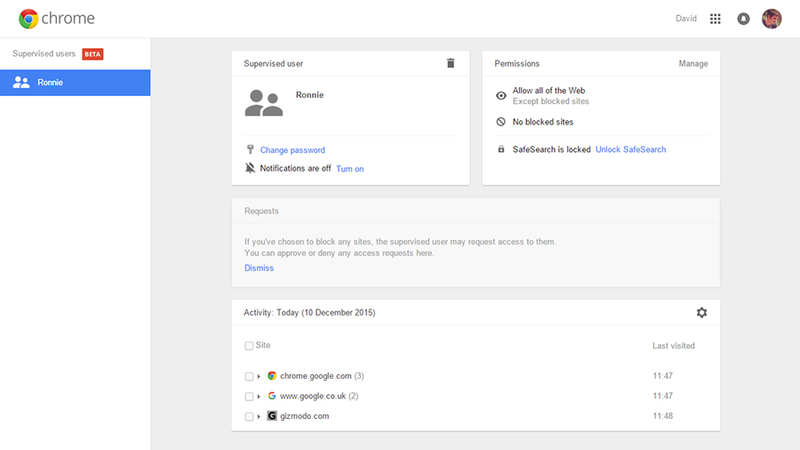This screenshot has width=800, height=450.
Task: Check the www.google.co.uk checkbox
Action: point(249,396)
